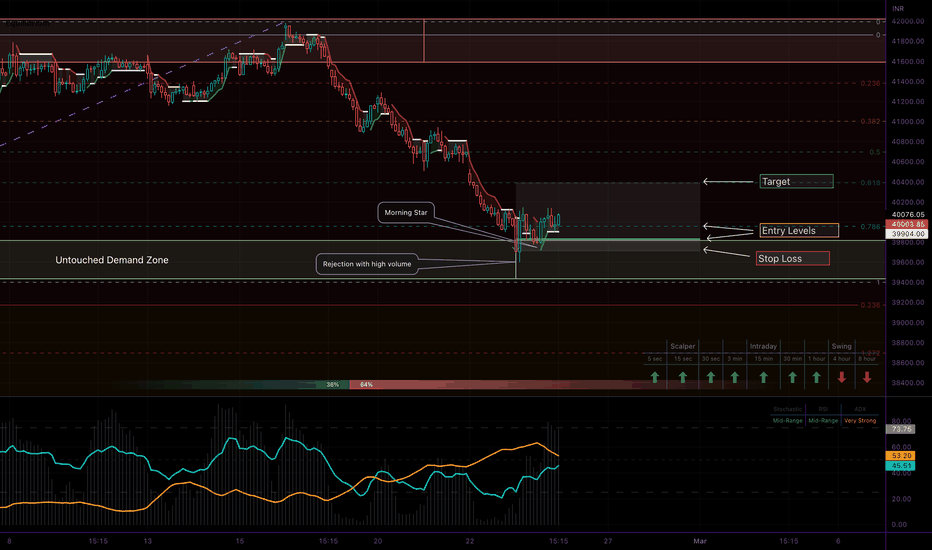Click the Untouched Demand Zone text

112,260
